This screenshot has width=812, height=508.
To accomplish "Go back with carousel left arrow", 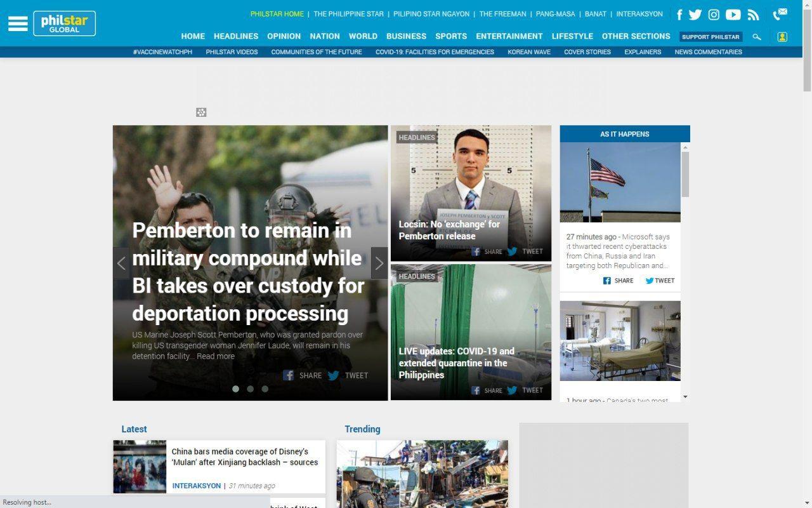I will click(x=121, y=263).
